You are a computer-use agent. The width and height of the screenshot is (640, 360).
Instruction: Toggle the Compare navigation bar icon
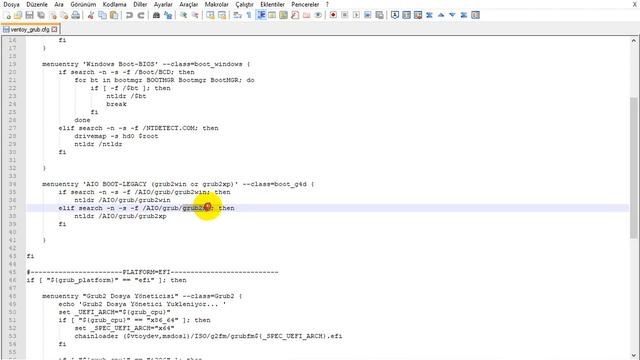point(476,15)
